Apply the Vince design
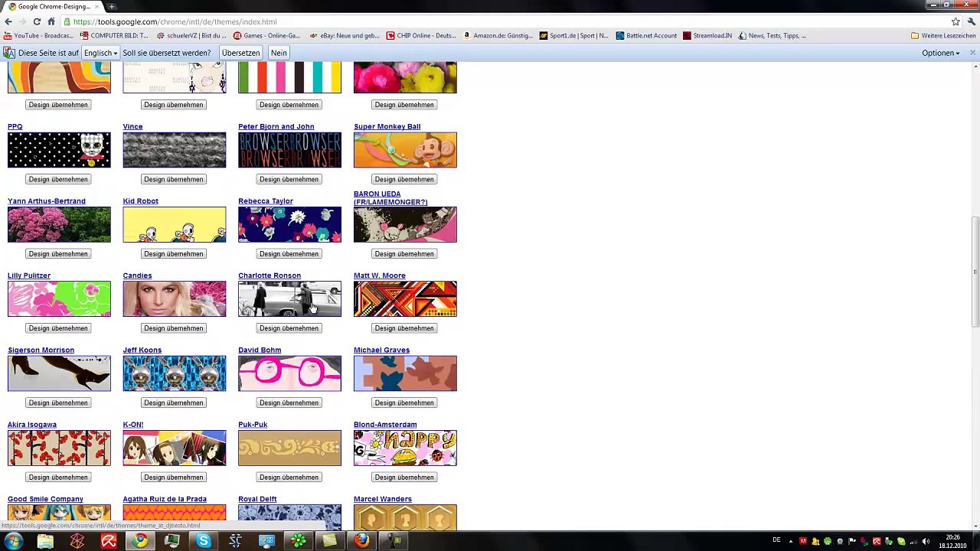 tap(174, 179)
